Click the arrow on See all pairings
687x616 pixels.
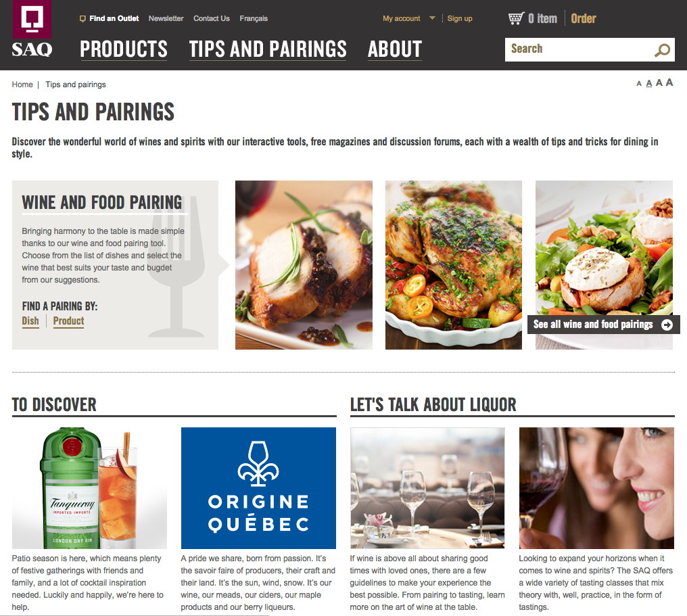tap(667, 325)
